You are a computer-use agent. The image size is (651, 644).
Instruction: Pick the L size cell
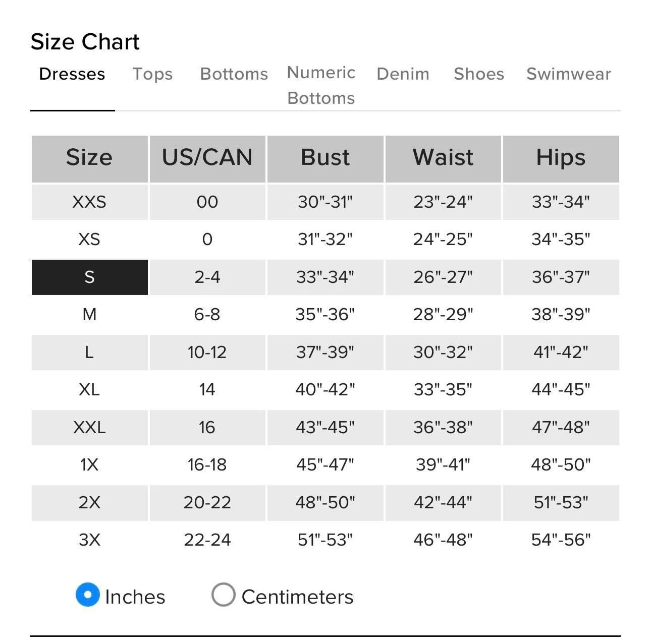(90, 353)
